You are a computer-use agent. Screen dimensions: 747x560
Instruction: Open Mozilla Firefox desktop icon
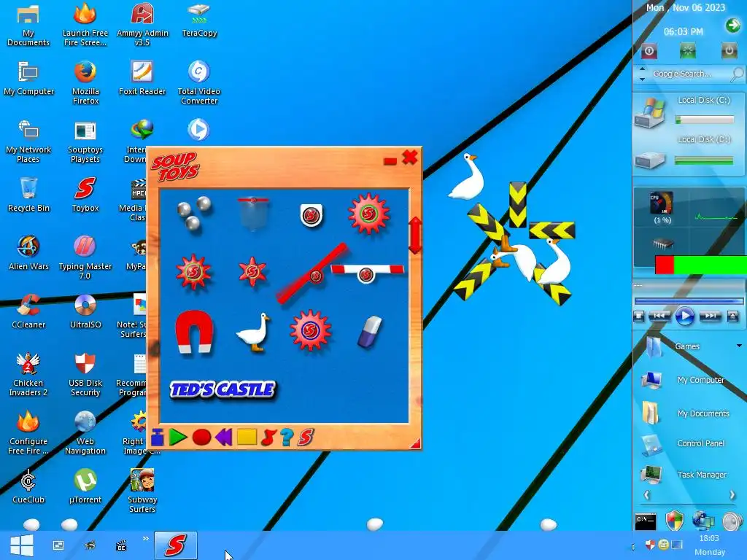(85, 82)
